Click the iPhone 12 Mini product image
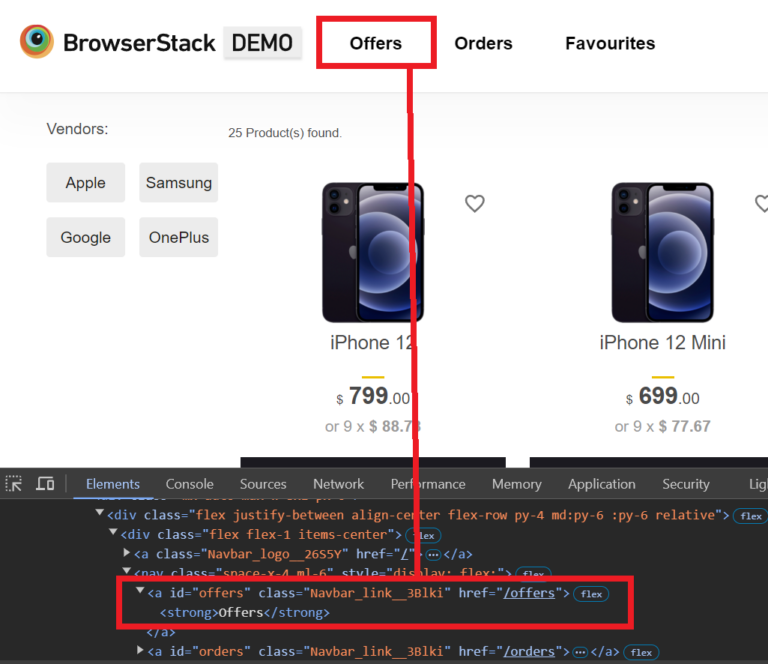Viewport: 768px width, 664px height. 662,252
